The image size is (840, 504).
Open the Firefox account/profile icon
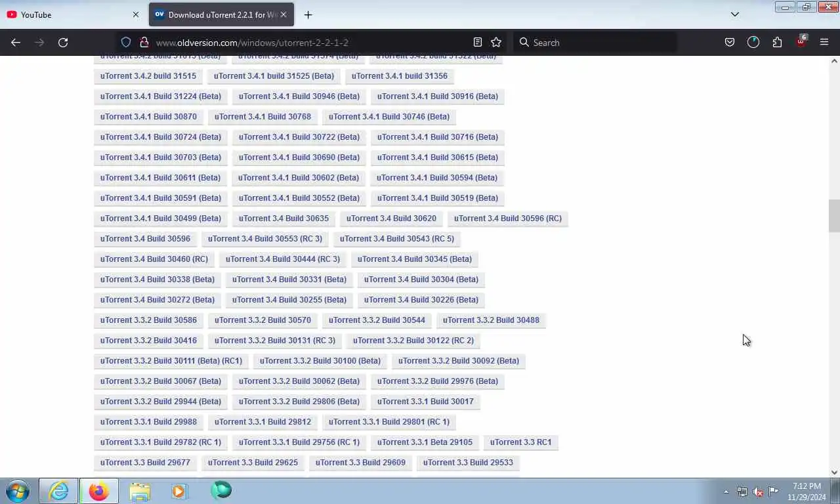753,42
